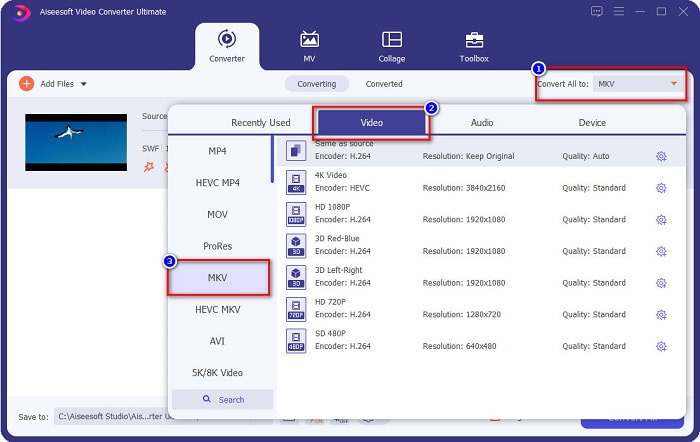Click the HD 1080P preset name
The height and width of the screenshot is (442, 700).
click(x=333, y=207)
